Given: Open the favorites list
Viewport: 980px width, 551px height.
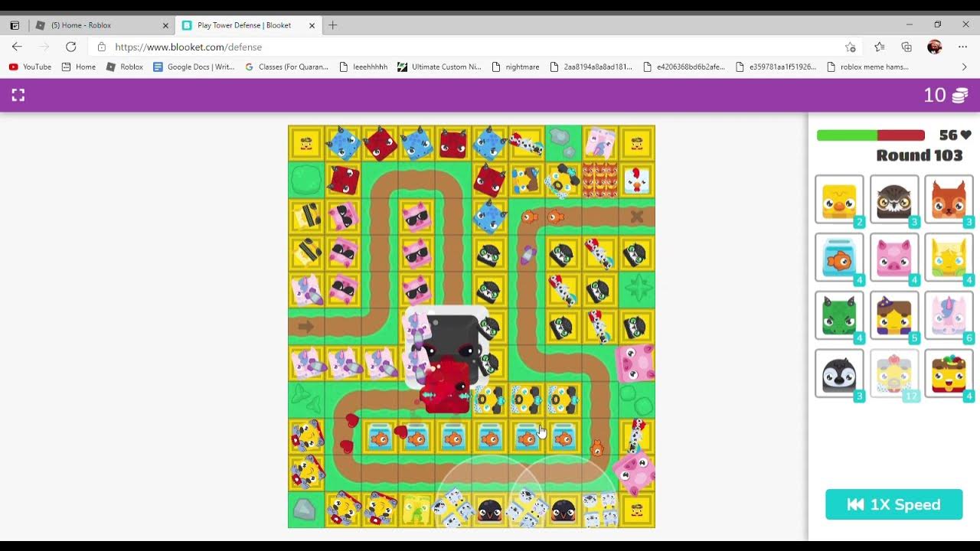Looking at the screenshot, I should [x=879, y=47].
